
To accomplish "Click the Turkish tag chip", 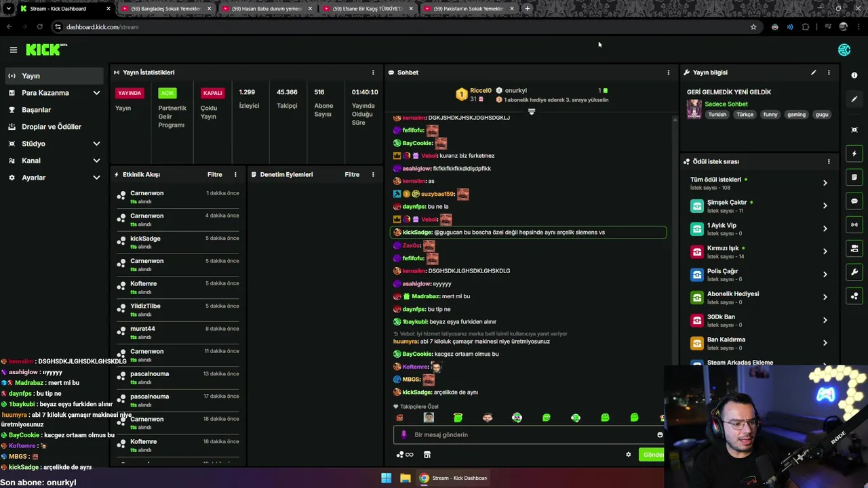I will point(717,115).
